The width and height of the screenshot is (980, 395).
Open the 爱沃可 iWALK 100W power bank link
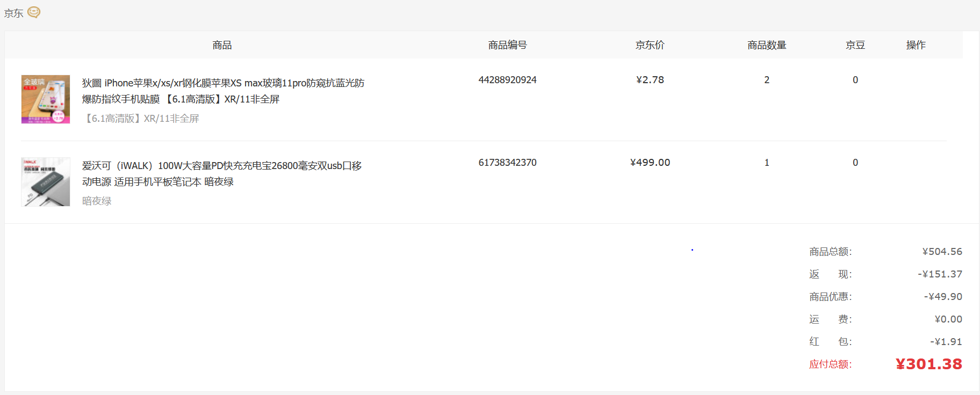point(222,174)
